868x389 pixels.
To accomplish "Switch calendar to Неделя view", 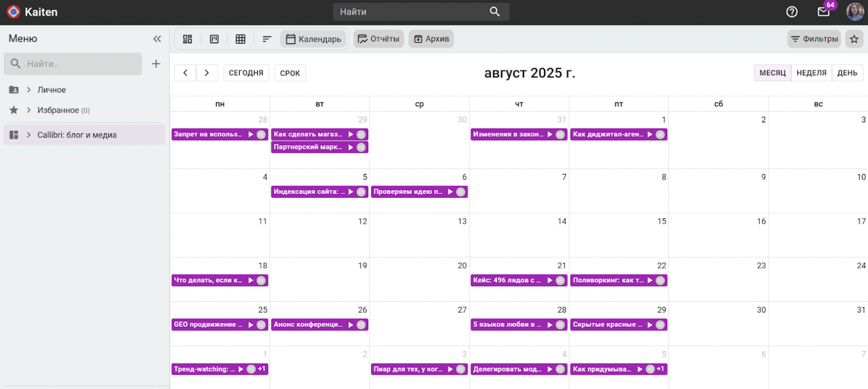I will [x=811, y=73].
